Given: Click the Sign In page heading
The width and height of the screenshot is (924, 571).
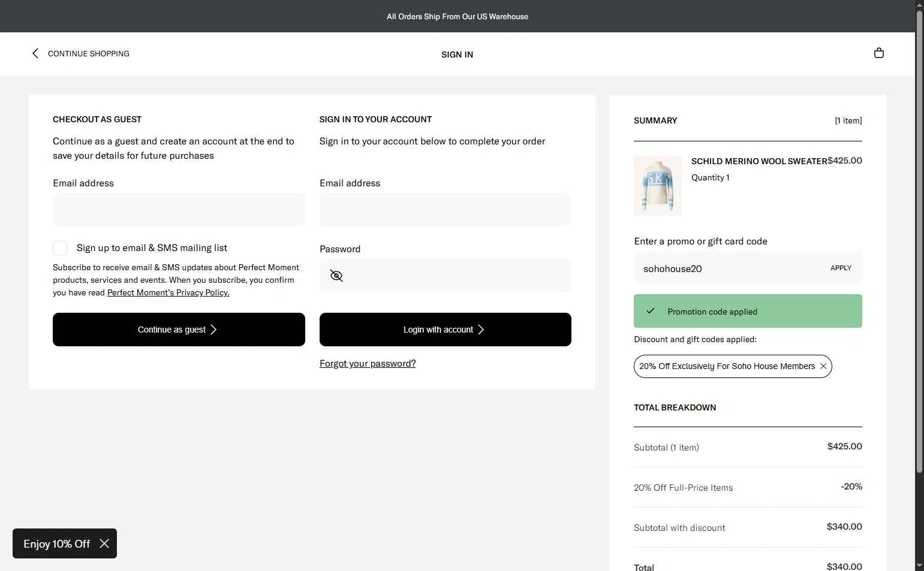Looking at the screenshot, I should coord(457,55).
